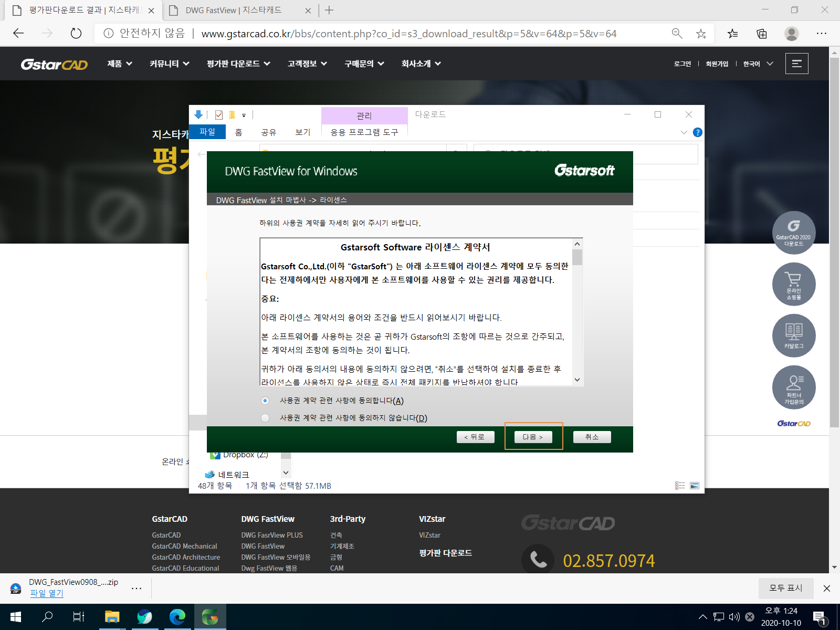Open the 한국어 language dropdown

click(758, 64)
